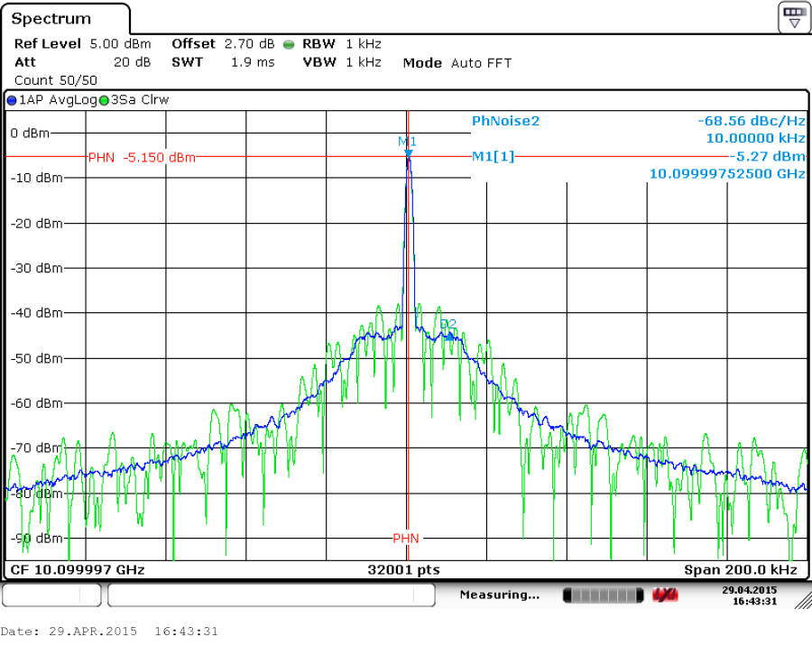
Task: Click the PHN -5.150 dBm reference line label
Action: tap(142, 157)
